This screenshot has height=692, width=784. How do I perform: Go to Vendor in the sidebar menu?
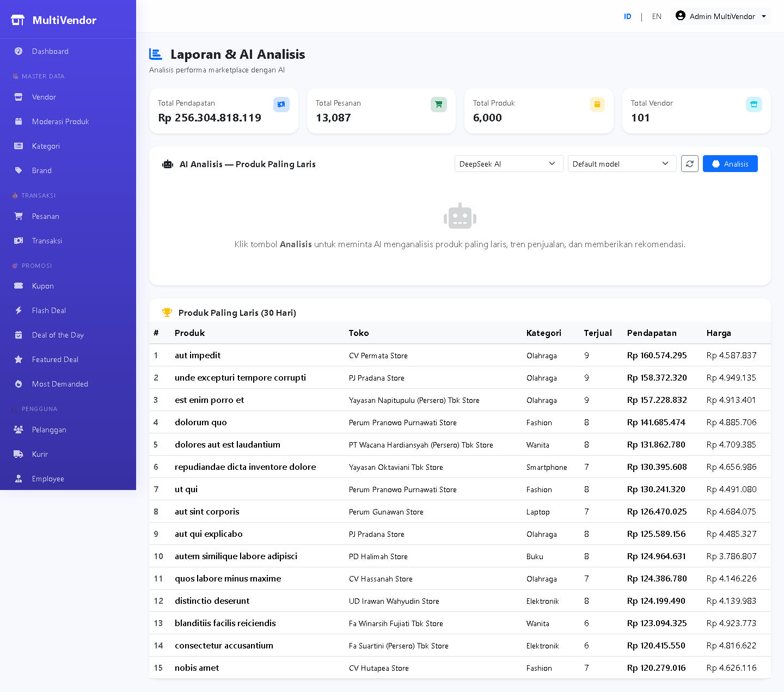click(68, 97)
